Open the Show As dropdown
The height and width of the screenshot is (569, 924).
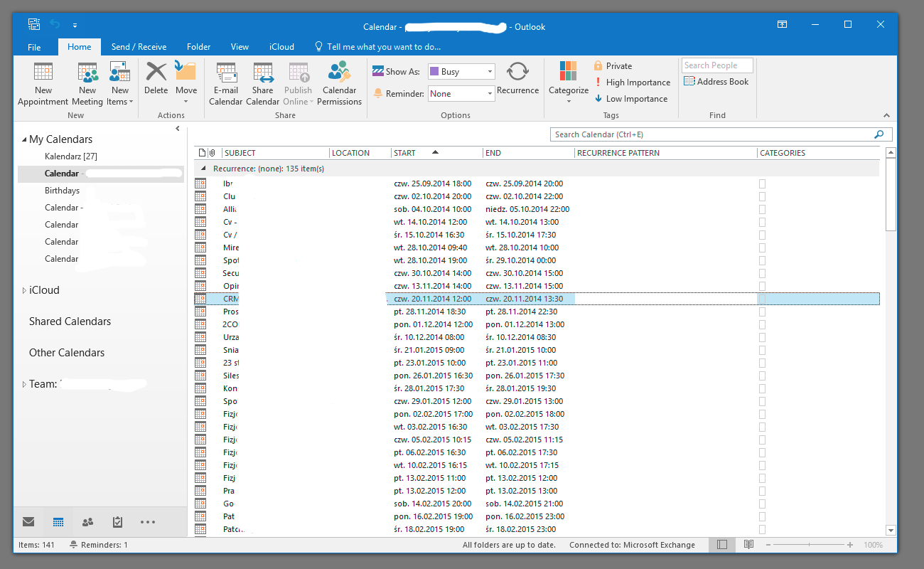490,72
